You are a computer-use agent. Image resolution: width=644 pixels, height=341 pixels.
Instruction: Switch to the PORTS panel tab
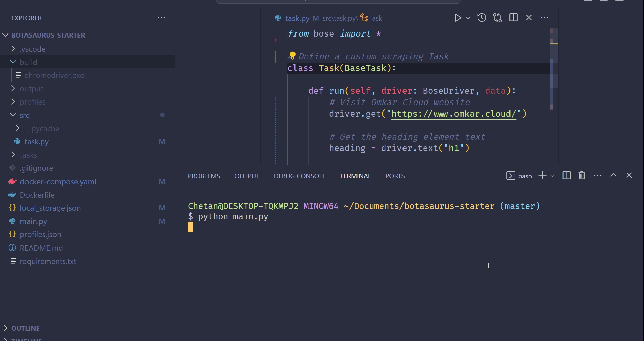395,176
